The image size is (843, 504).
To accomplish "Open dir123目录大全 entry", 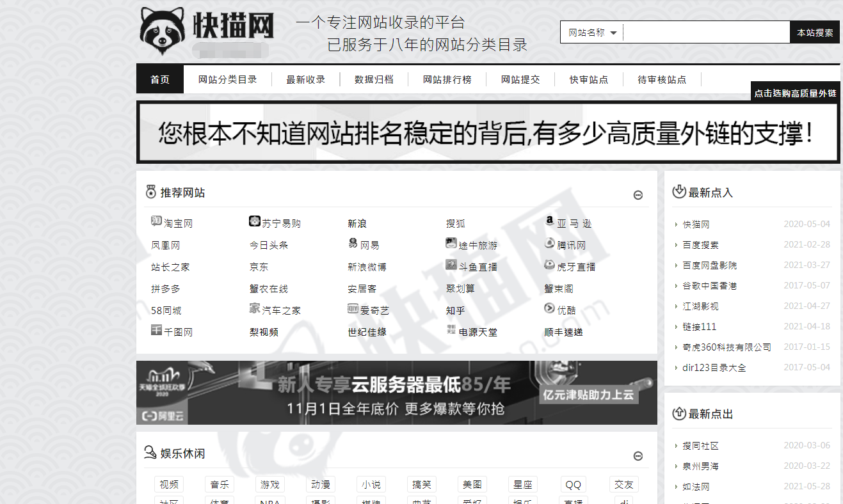I will point(714,368).
